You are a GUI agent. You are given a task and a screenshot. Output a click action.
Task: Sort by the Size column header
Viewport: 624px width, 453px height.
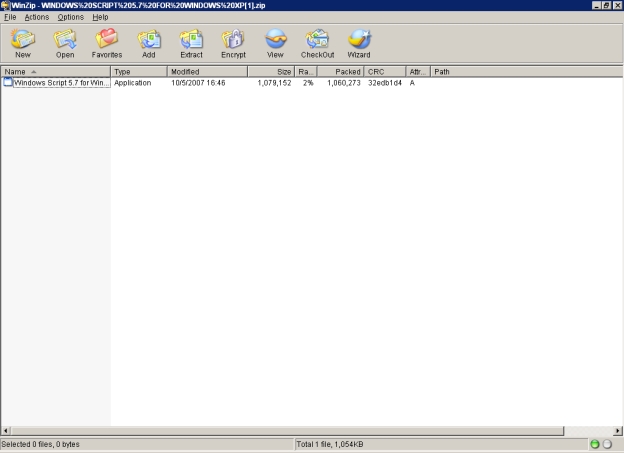271,72
